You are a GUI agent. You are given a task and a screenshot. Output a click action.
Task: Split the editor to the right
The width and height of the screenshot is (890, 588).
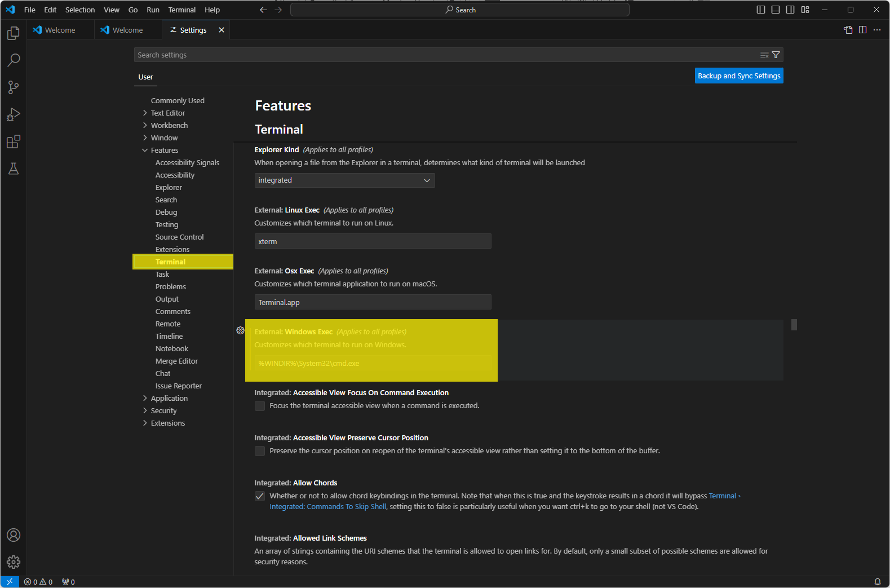click(x=862, y=30)
